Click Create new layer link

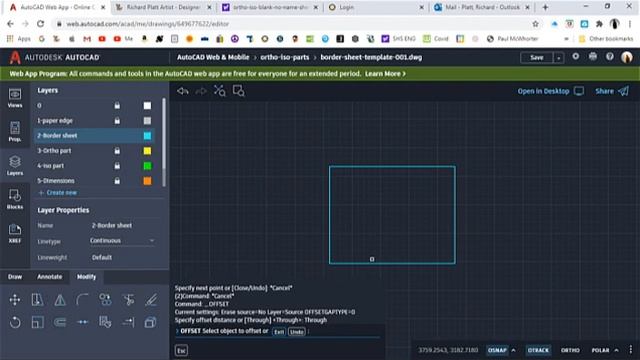tap(58, 193)
